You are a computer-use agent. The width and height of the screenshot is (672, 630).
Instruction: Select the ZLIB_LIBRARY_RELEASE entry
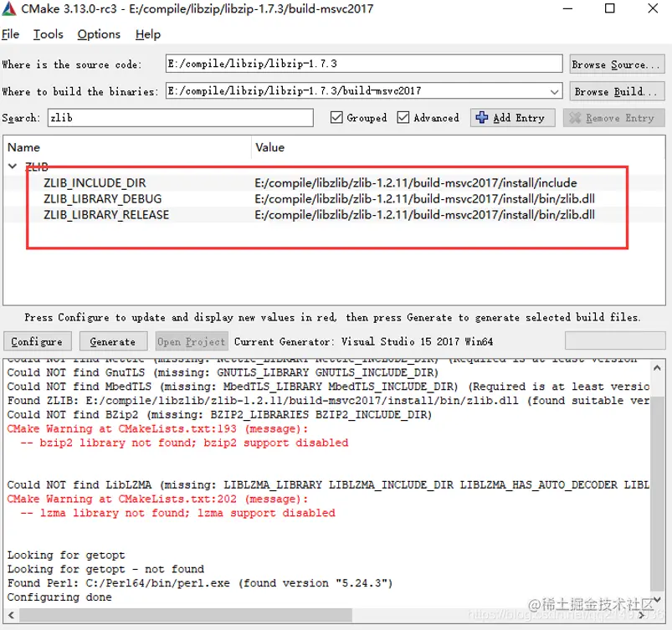pos(106,215)
